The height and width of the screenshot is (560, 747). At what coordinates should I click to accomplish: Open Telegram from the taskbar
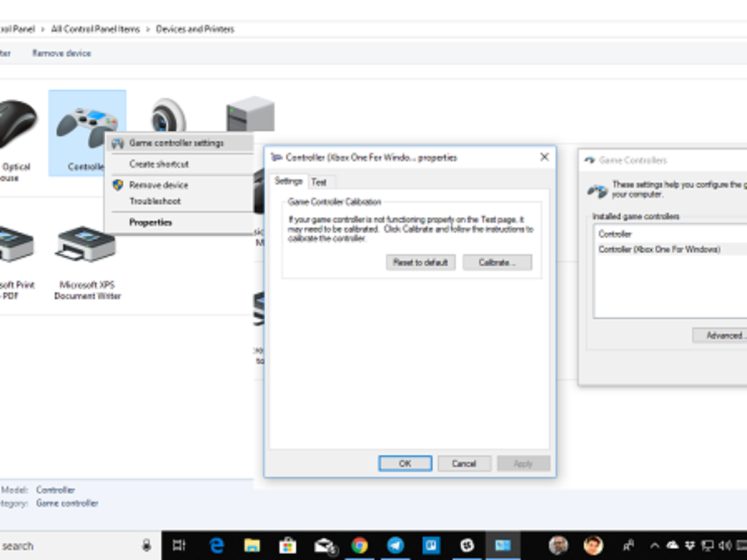[x=395, y=546]
